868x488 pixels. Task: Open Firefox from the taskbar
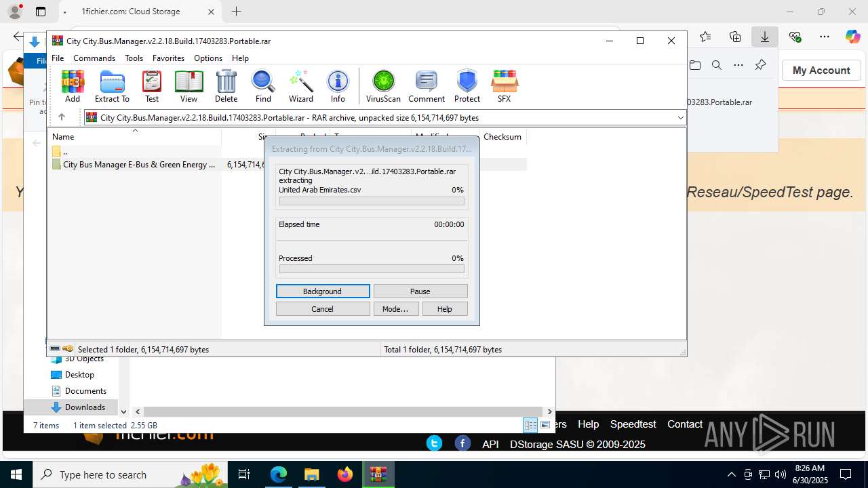point(345,474)
